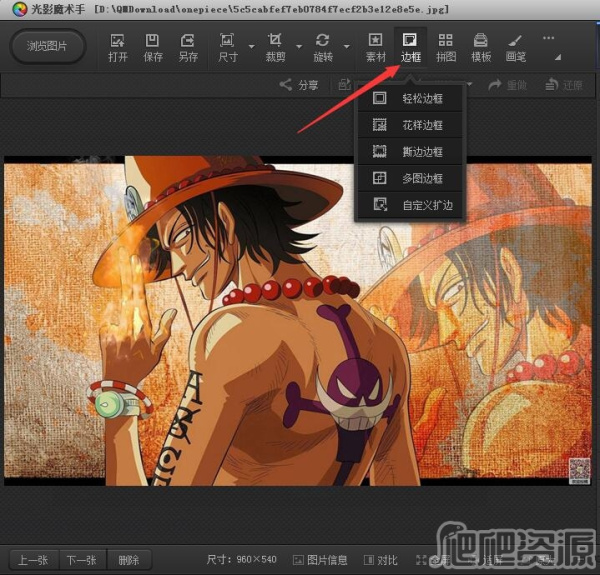Expand the 旋转 dropdown arrow
This screenshot has width=600, height=575.
point(347,47)
